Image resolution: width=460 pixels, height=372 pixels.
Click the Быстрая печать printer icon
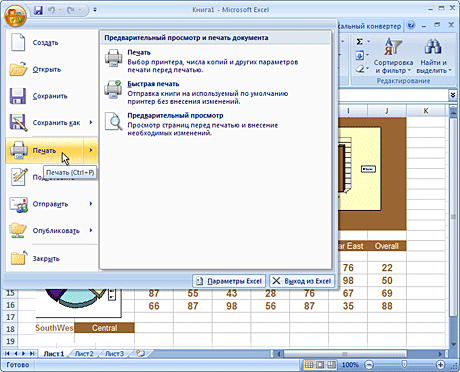point(113,89)
